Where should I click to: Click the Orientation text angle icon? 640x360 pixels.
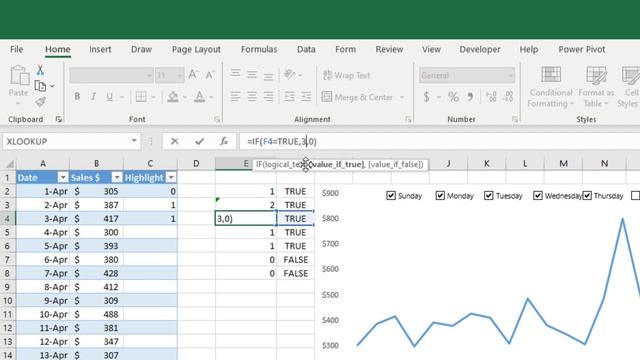click(x=289, y=74)
